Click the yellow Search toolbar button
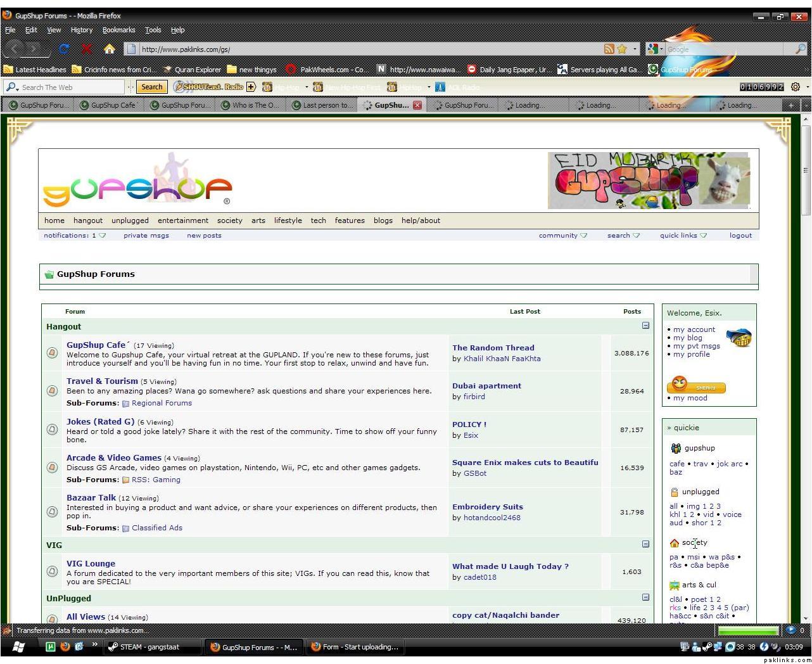Viewport: 812px width, 664px height. click(x=151, y=87)
